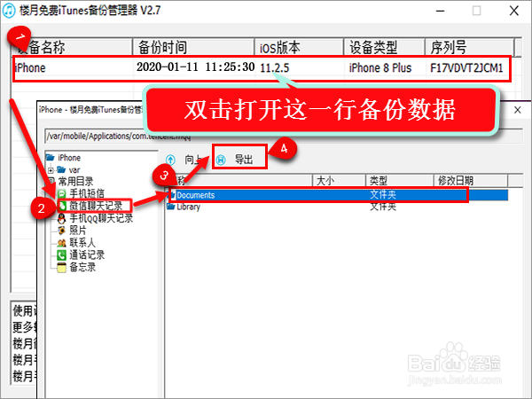
Task: Click the iOS version cell 11.2.5
Action: tap(275, 68)
